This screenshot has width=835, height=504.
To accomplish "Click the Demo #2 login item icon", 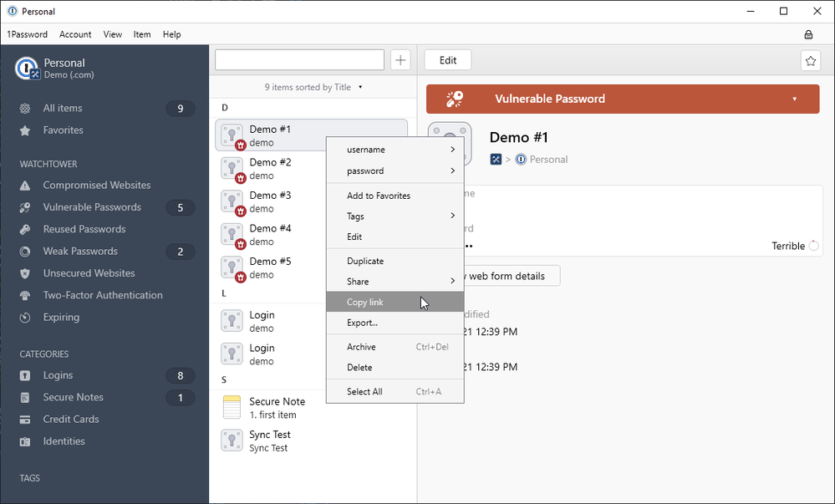I will pyautogui.click(x=232, y=169).
